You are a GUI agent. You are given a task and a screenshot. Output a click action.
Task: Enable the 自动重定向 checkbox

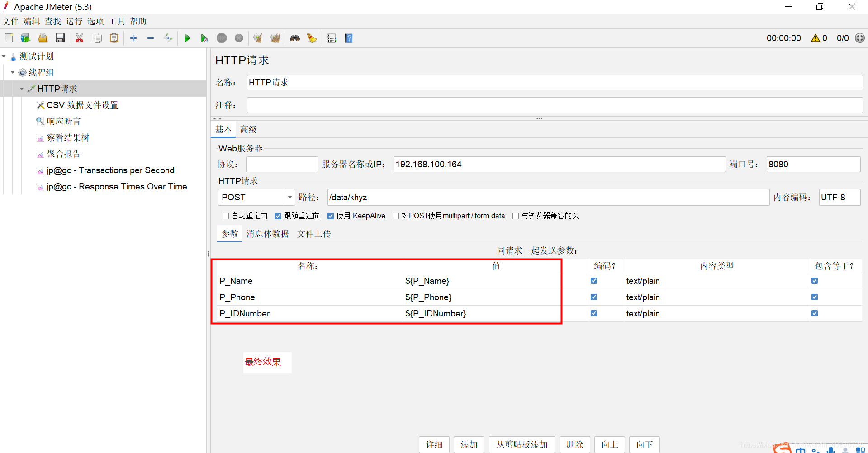click(x=226, y=216)
